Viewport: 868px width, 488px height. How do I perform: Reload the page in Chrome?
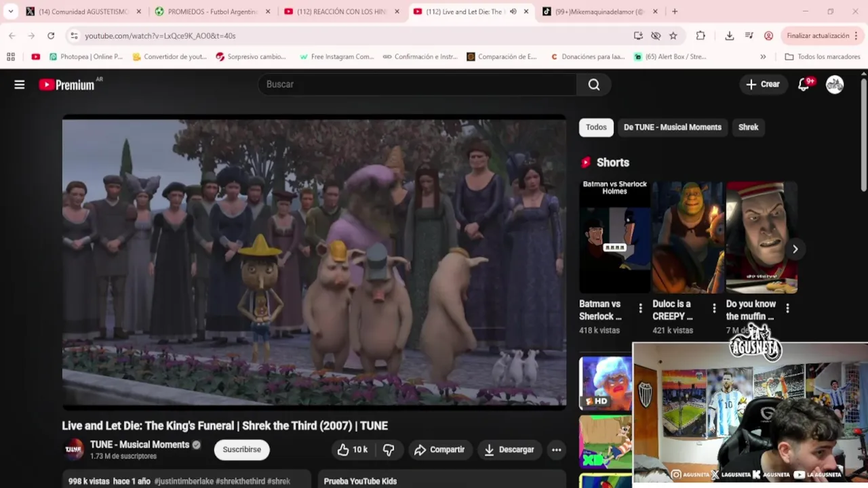pyautogui.click(x=51, y=35)
